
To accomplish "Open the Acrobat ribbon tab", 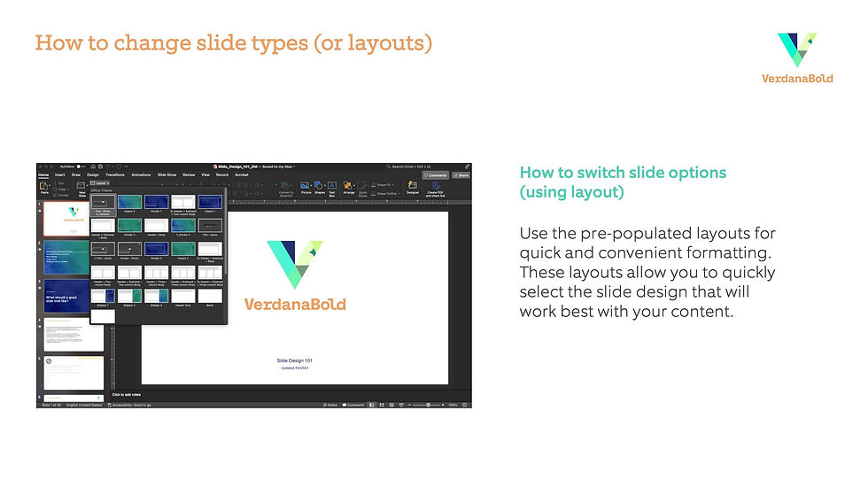I will pos(242,174).
